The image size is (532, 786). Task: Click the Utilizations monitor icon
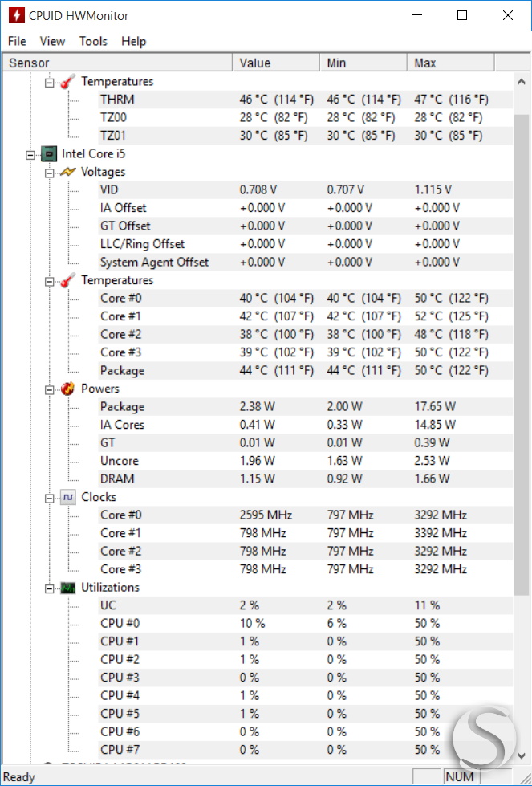tap(69, 588)
